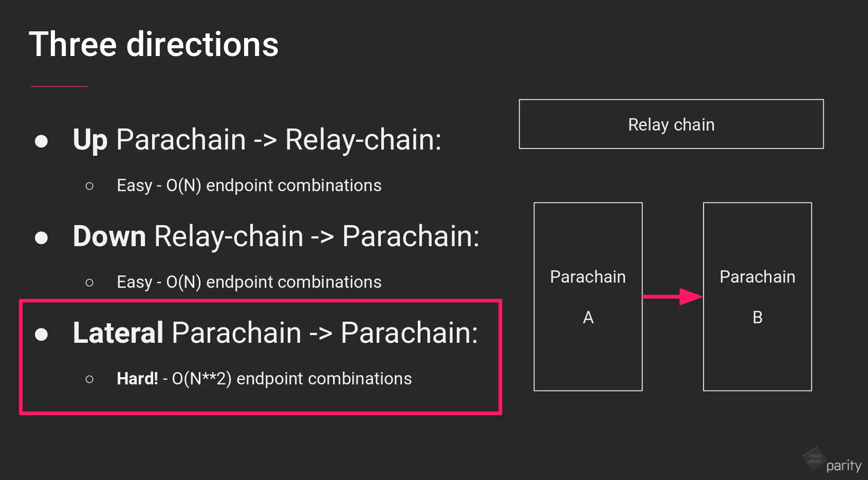Click the Three directions slide title
Screen dimensions: 868x480
click(154, 44)
